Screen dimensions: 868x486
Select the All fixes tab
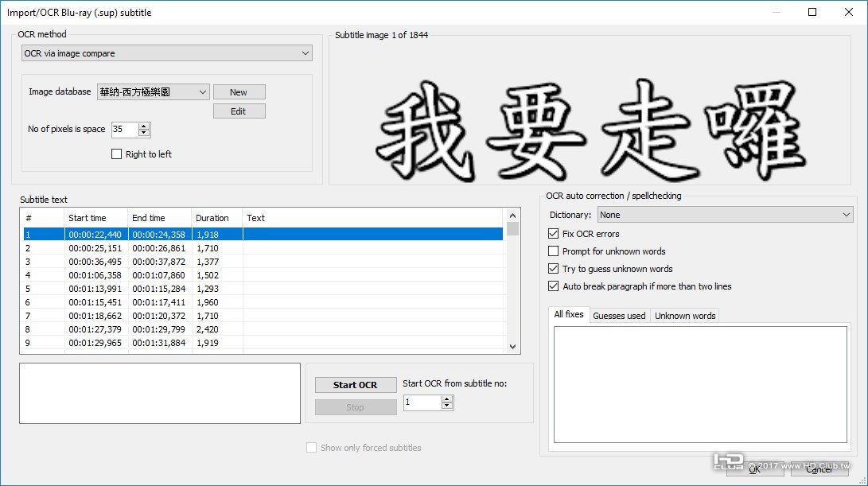pos(569,314)
